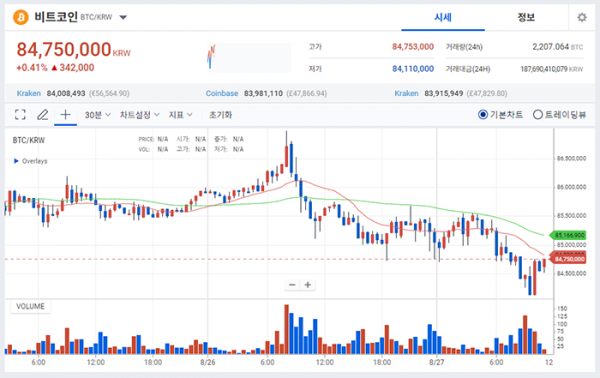This screenshot has width=600, height=378.
Task: Switch to the 정보 tab
Action: click(x=526, y=17)
